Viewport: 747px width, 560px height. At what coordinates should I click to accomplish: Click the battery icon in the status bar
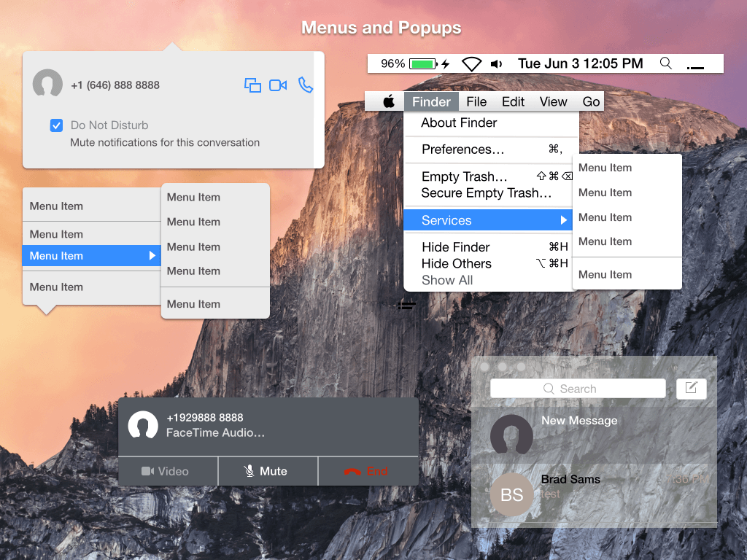click(424, 64)
